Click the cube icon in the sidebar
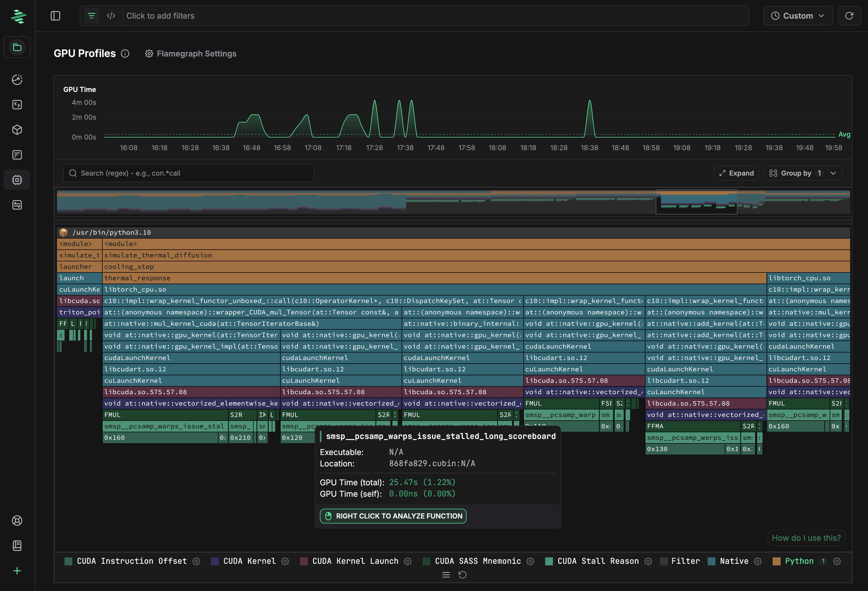 (x=17, y=130)
